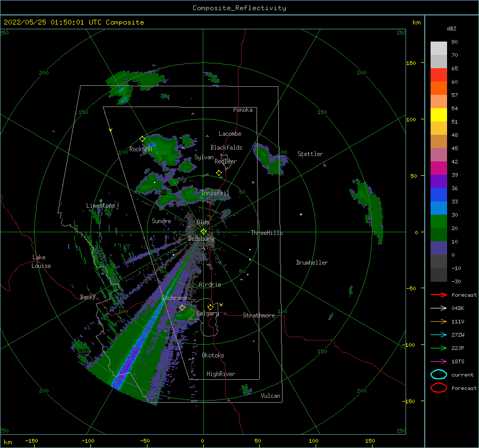
Task: Click the RedDeer city label
Action: (226, 161)
